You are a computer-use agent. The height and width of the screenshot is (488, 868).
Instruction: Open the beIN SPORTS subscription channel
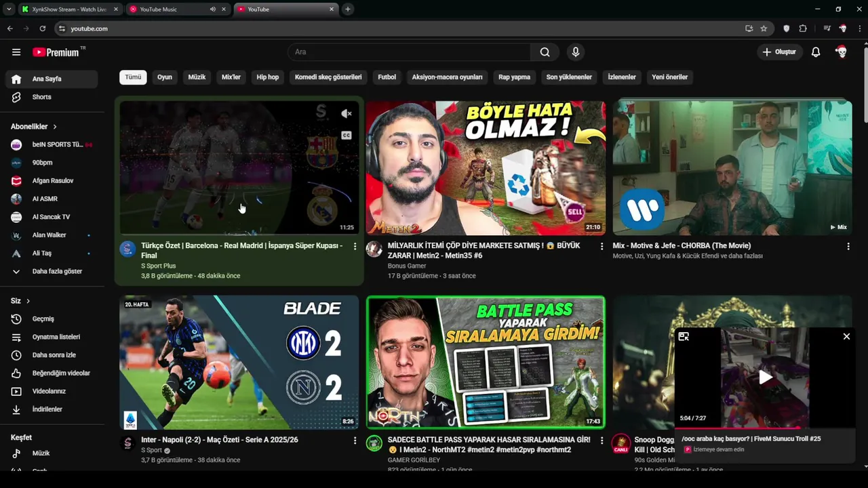tap(52, 144)
